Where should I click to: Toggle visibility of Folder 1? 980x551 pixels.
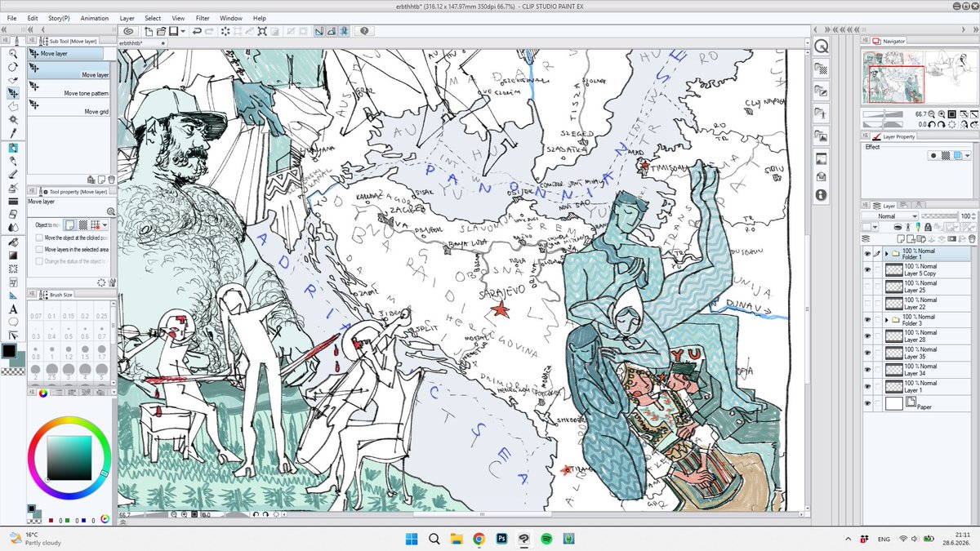pos(867,254)
